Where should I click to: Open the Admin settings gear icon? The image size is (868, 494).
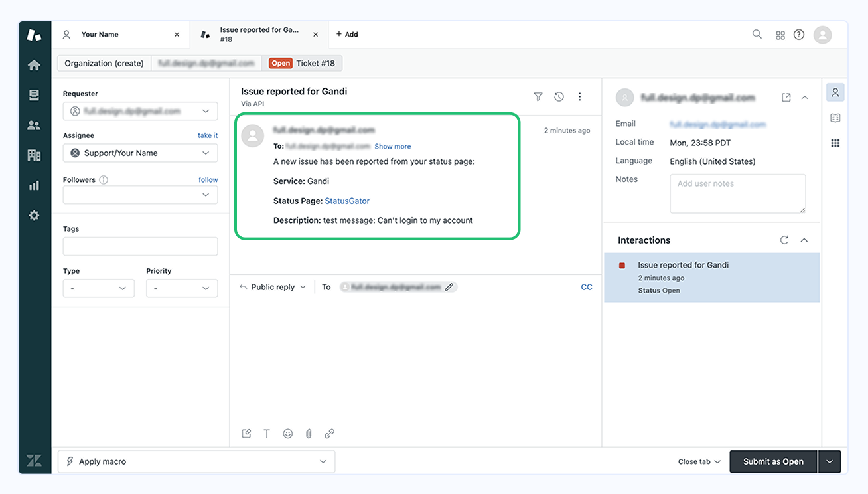[x=34, y=214]
